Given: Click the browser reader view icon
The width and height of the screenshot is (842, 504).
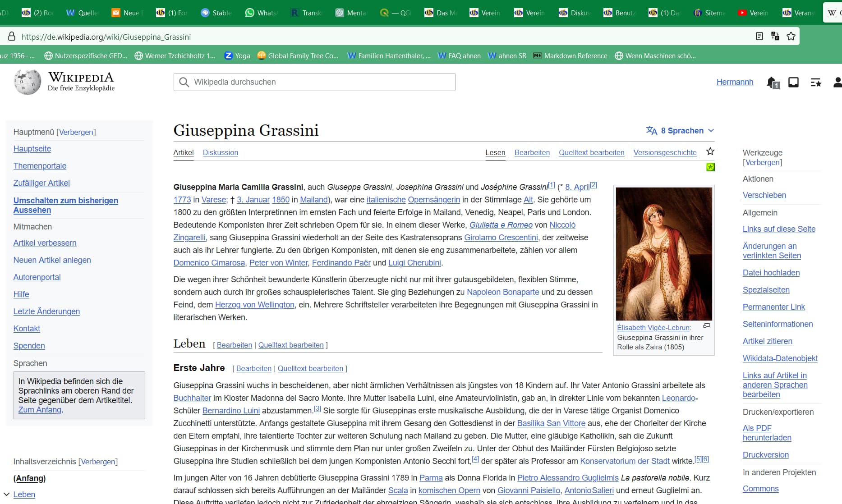Looking at the screenshot, I should pyautogui.click(x=759, y=36).
